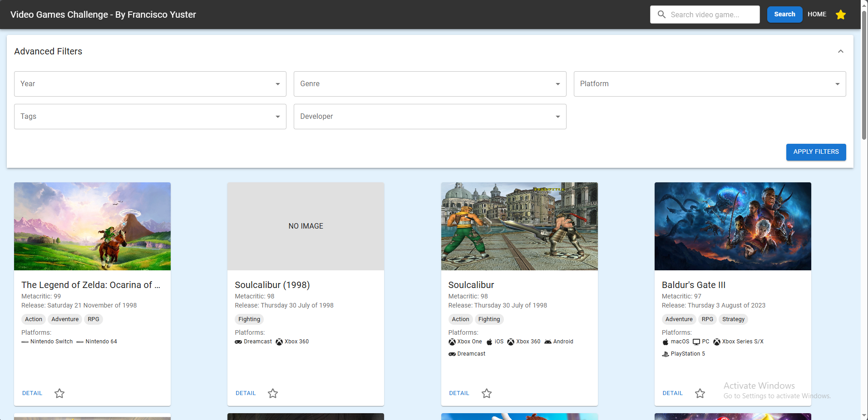
Task: Expand the Genre dropdown
Action: tap(429, 84)
